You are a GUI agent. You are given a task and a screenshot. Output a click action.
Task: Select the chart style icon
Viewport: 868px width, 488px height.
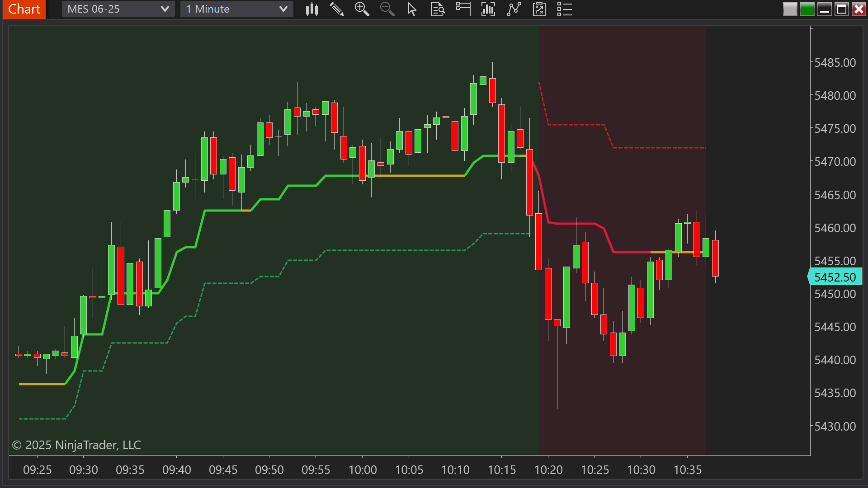point(311,9)
